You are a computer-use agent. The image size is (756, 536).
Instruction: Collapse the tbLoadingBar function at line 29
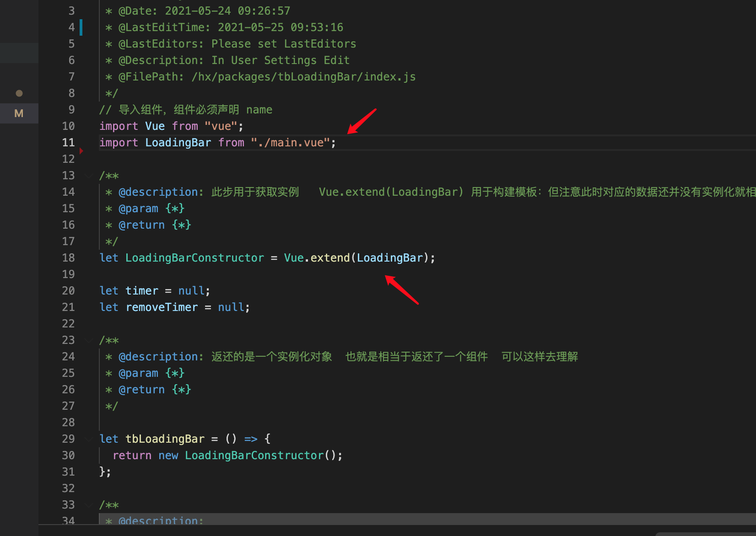point(88,439)
